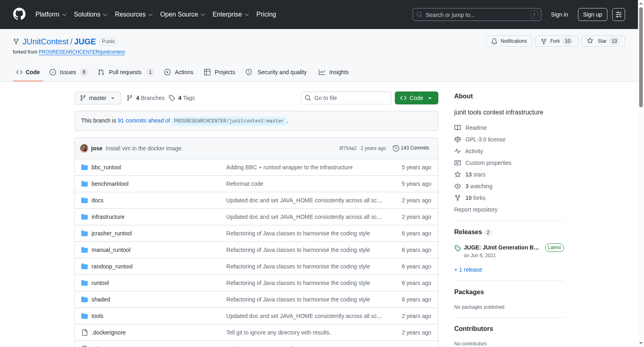This screenshot has width=644, height=347.
Task: Open the docs folder
Action: click(x=97, y=200)
